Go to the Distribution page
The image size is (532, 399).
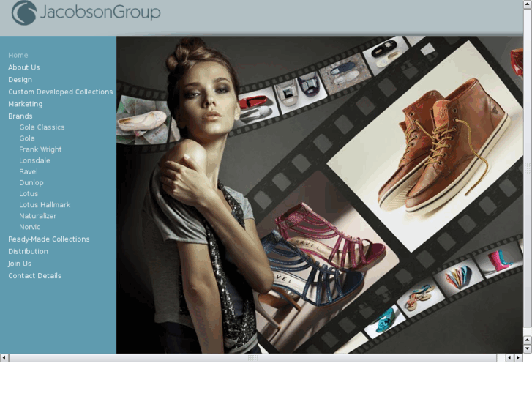tap(28, 251)
